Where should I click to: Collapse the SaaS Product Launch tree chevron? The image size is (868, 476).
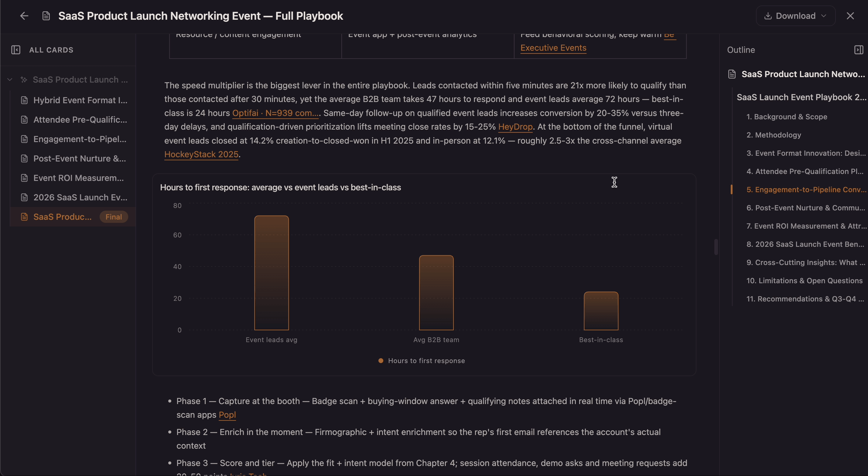click(10, 80)
